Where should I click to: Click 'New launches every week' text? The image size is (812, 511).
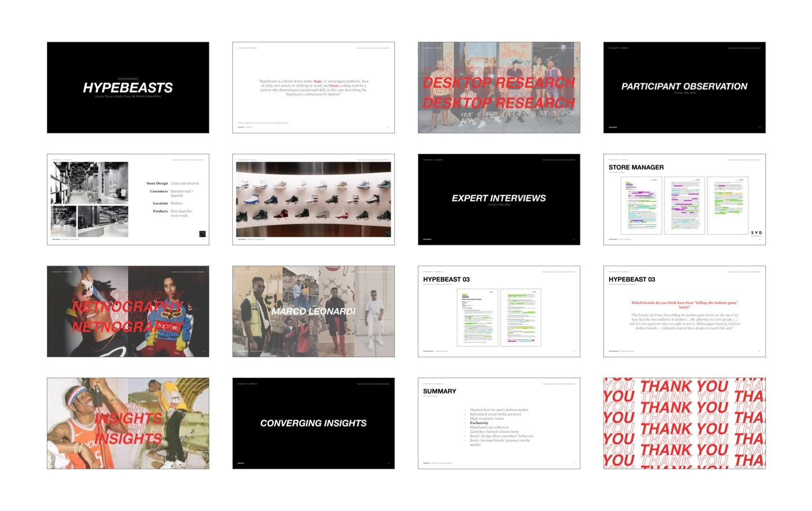coord(181,213)
